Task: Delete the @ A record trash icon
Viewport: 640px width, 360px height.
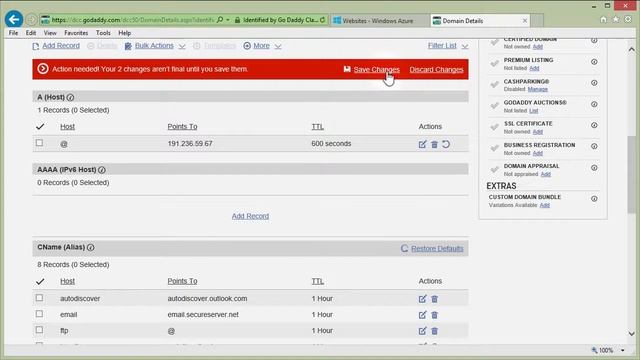Action: 434,144
